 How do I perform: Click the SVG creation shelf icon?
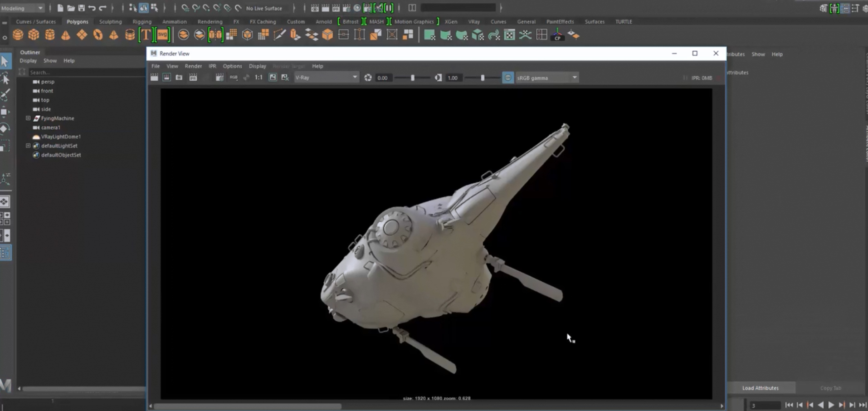[162, 34]
